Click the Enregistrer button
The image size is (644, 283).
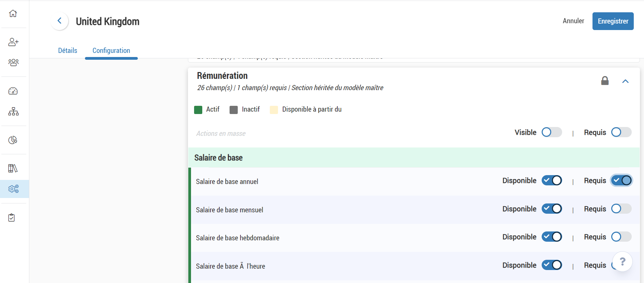click(x=613, y=21)
